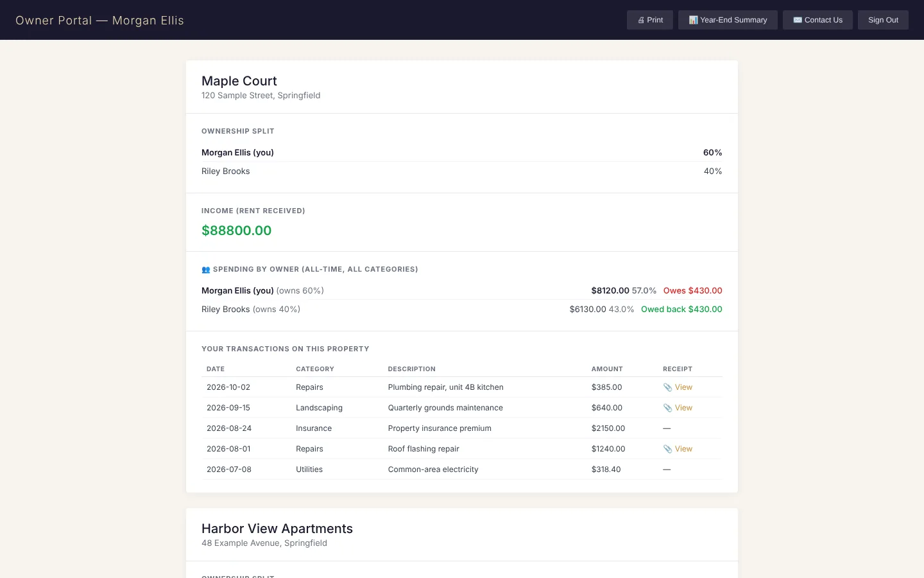This screenshot has width=924, height=578.
Task: Select the Utilities category cell
Action: click(x=309, y=469)
